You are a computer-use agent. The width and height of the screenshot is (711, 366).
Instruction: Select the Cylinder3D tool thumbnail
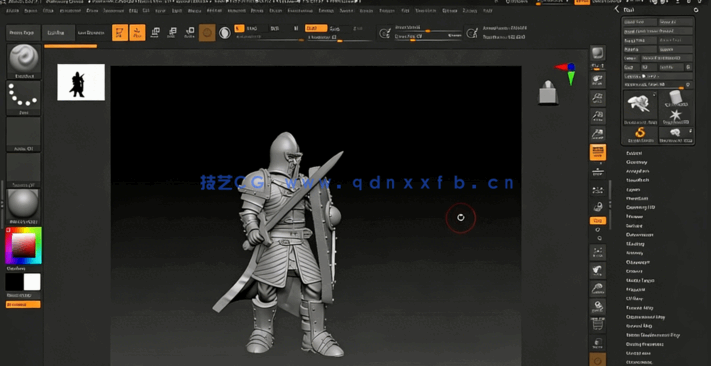pyautogui.click(x=676, y=98)
